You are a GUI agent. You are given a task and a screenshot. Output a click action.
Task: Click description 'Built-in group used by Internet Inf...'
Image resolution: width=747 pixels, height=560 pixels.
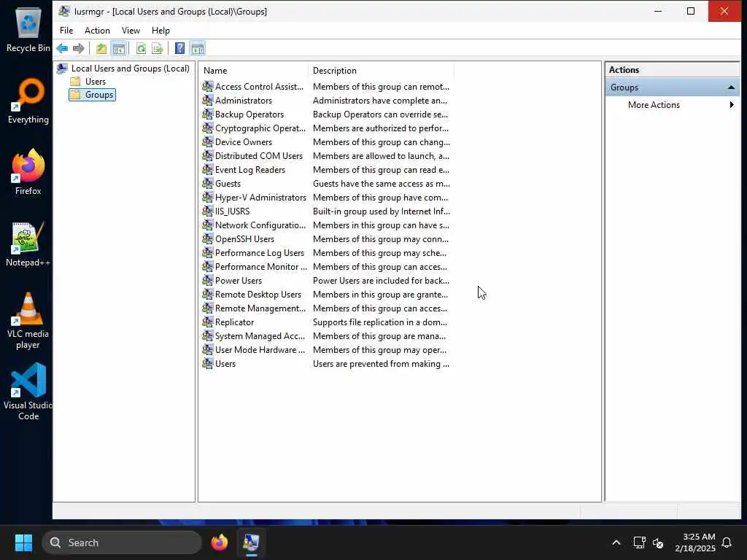[381, 211]
